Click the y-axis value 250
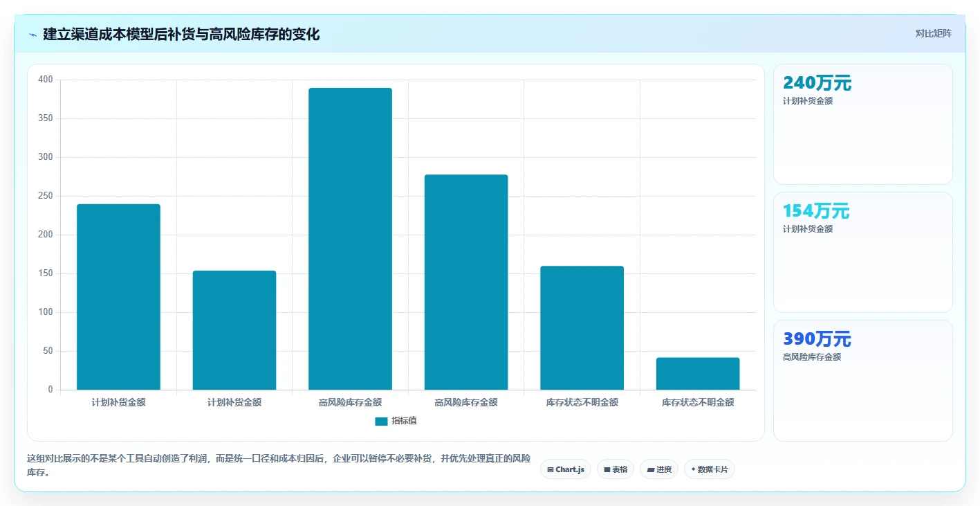Viewport: 980px width, 506px height. click(x=46, y=196)
